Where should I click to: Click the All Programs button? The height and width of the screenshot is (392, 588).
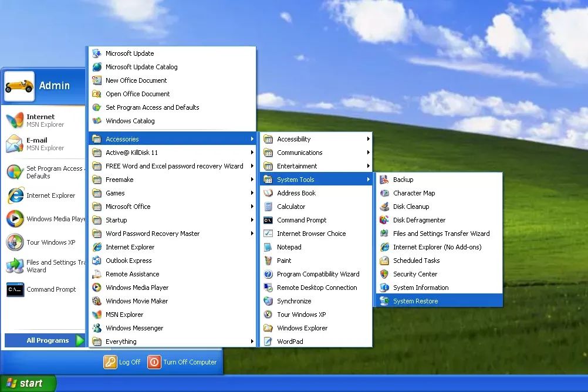pyautogui.click(x=44, y=340)
